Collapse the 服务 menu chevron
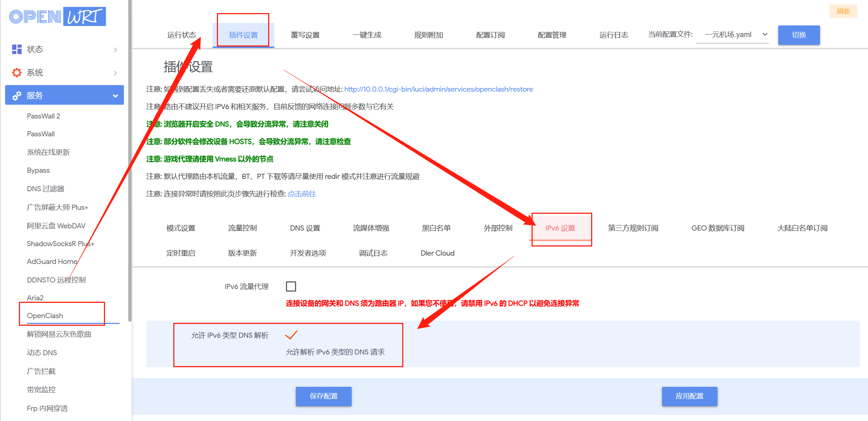The height and width of the screenshot is (421, 868). (x=116, y=96)
